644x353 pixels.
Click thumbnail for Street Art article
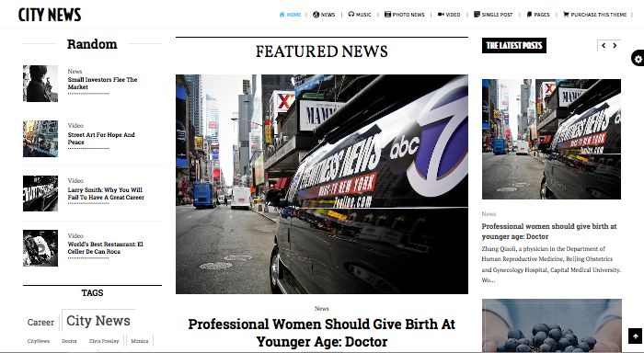(x=40, y=138)
